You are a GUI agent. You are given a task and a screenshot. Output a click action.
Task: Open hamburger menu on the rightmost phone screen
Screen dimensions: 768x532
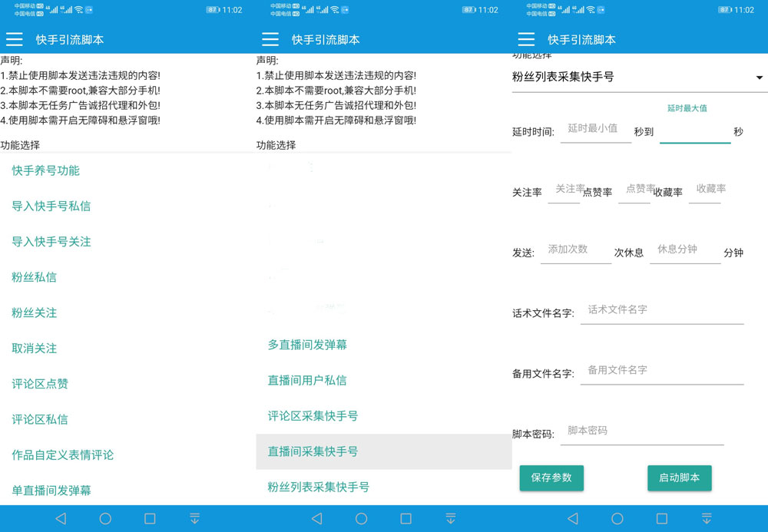(x=526, y=39)
